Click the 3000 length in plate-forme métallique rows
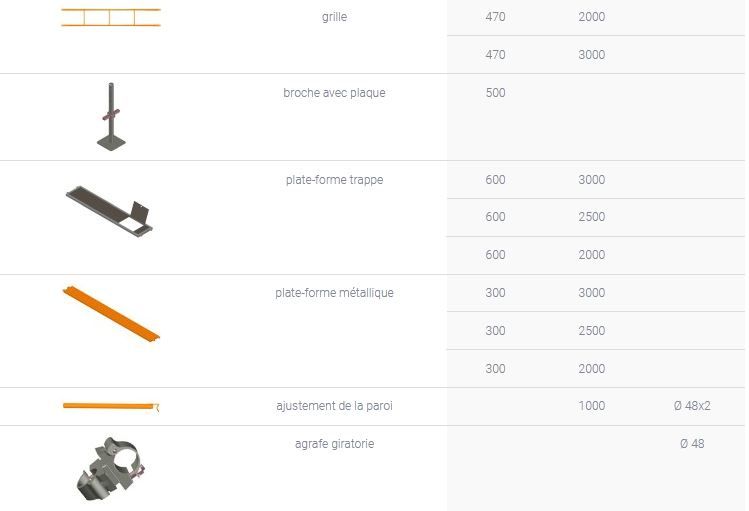 [591, 293]
